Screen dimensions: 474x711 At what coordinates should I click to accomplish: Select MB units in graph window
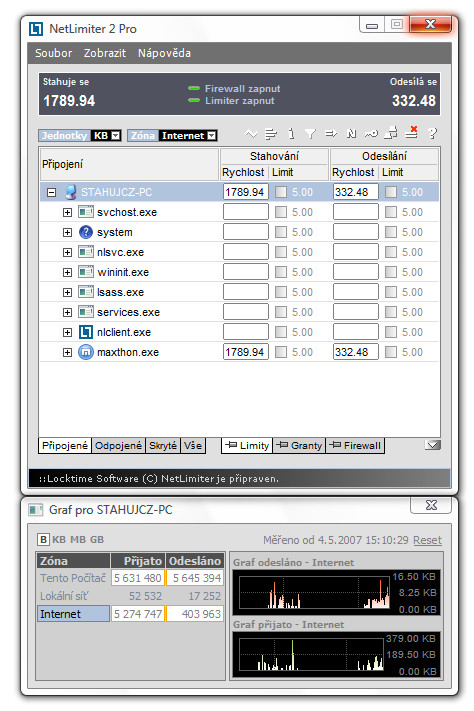point(77,540)
